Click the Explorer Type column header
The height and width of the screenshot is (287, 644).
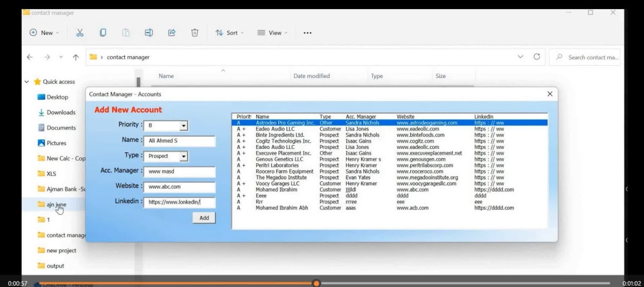[377, 76]
